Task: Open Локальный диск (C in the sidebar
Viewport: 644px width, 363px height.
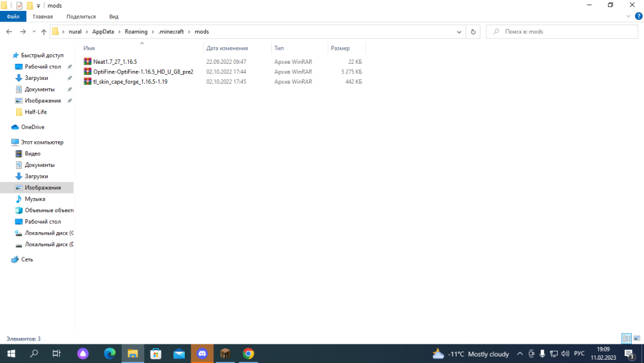Action: [x=49, y=233]
